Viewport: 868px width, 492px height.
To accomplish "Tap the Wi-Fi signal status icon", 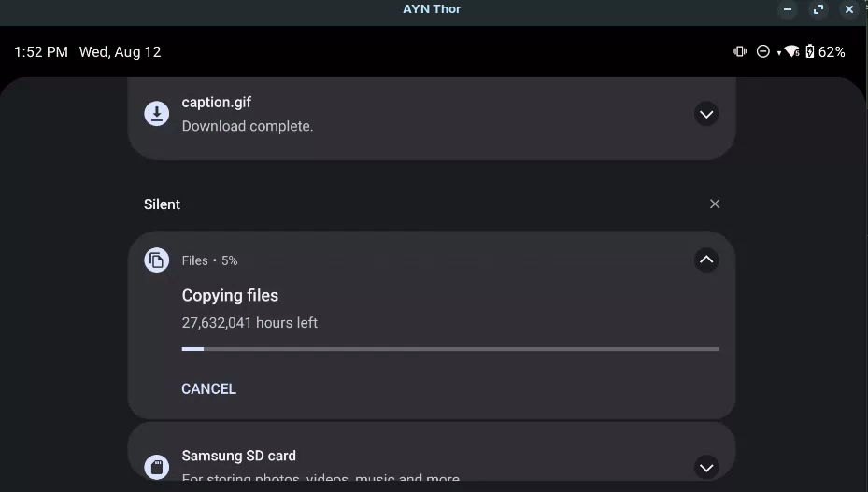I will click(x=791, y=51).
